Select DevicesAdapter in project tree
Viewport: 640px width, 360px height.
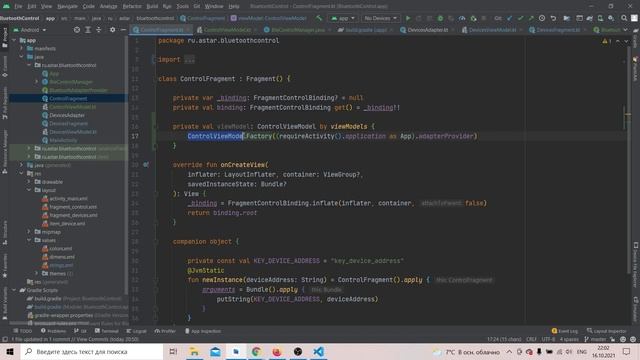coord(67,115)
